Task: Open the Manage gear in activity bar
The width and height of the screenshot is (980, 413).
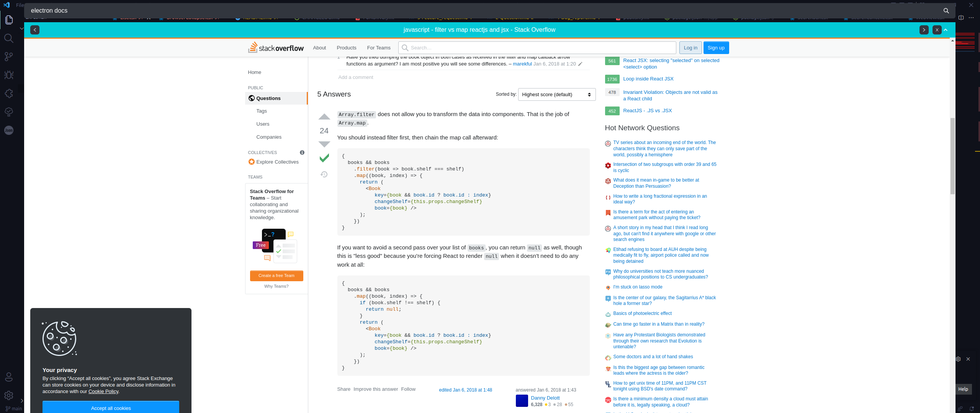Action: (9, 395)
